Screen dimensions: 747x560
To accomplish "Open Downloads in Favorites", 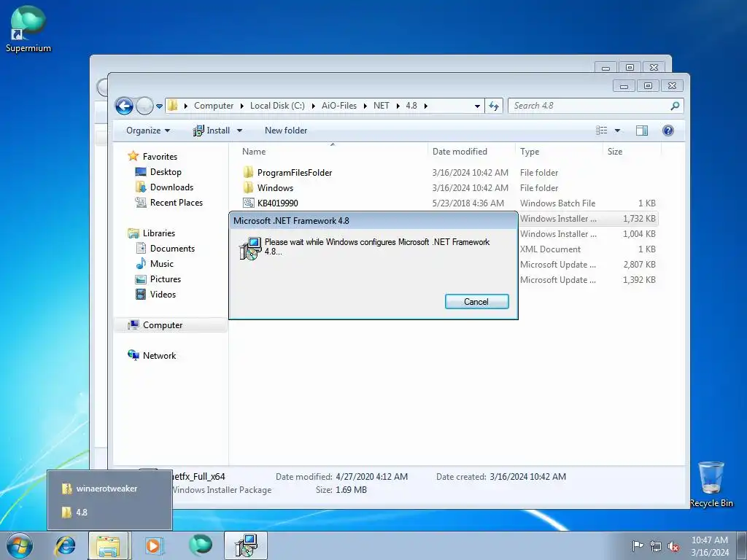I will [x=171, y=187].
